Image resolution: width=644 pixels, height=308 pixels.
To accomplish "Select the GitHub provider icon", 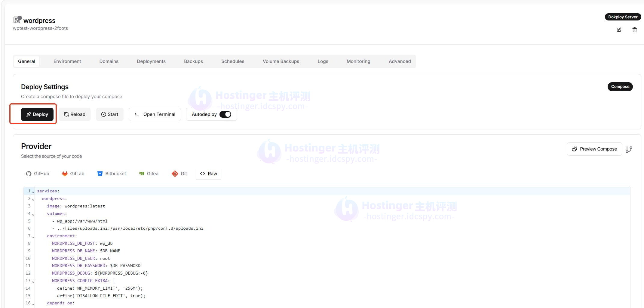I will click(x=29, y=173).
